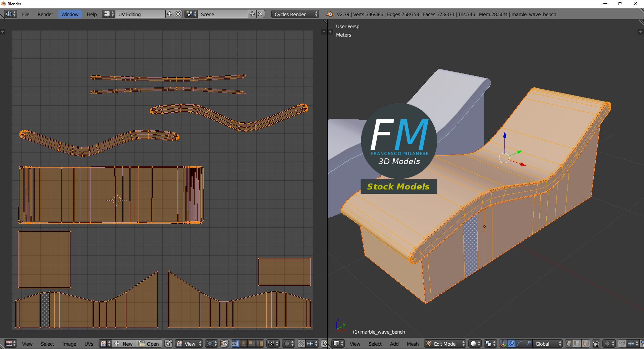Open the Window menu
The width and height of the screenshot is (644, 349).
coord(70,14)
